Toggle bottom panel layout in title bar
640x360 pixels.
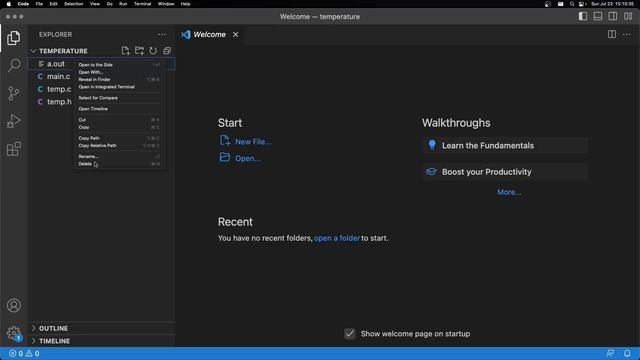[598, 16]
